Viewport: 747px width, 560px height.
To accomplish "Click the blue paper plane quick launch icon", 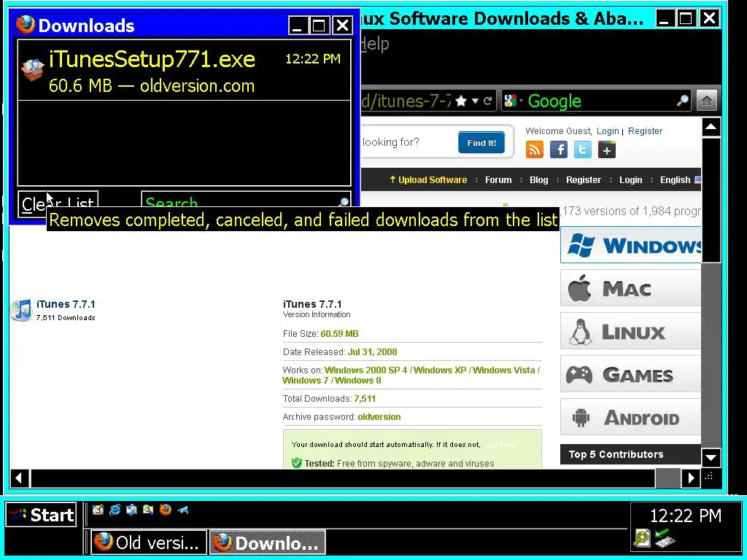I will click(x=182, y=510).
